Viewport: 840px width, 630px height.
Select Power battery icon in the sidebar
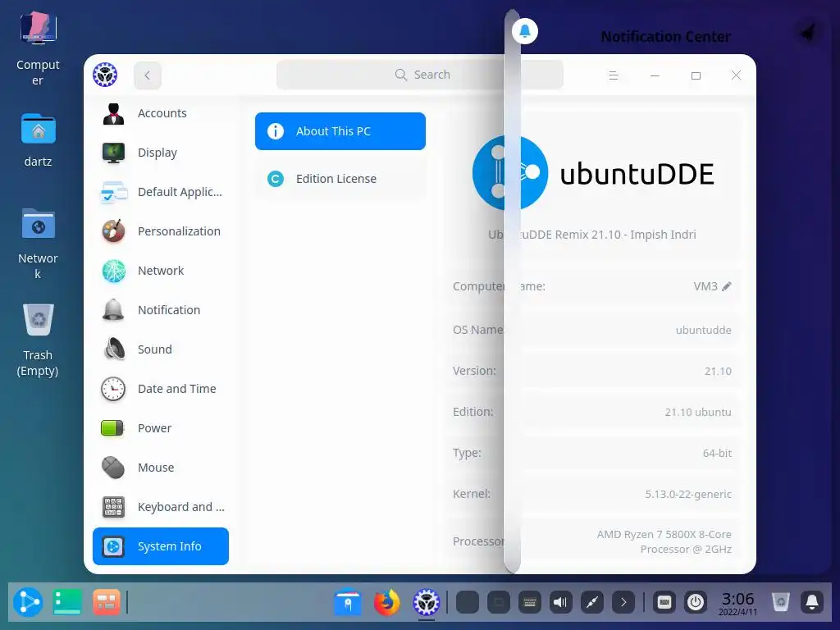pyautogui.click(x=112, y=428)
